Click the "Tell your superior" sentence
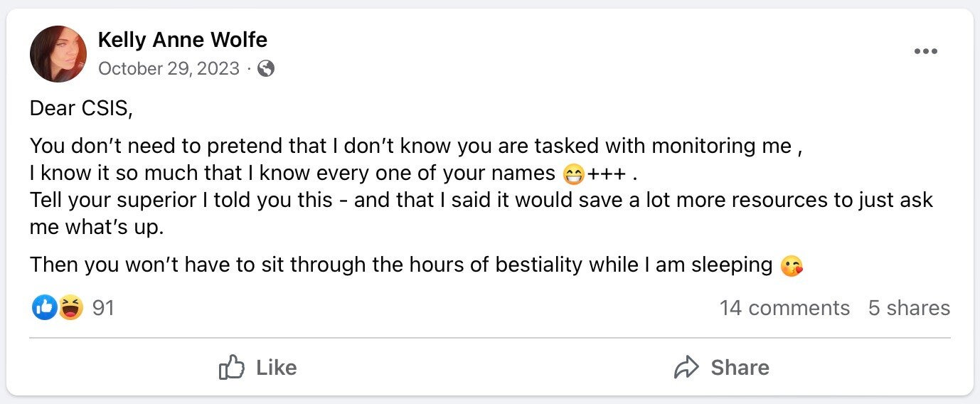The height and width of the screenshot is (404, 980). (481, 200)
